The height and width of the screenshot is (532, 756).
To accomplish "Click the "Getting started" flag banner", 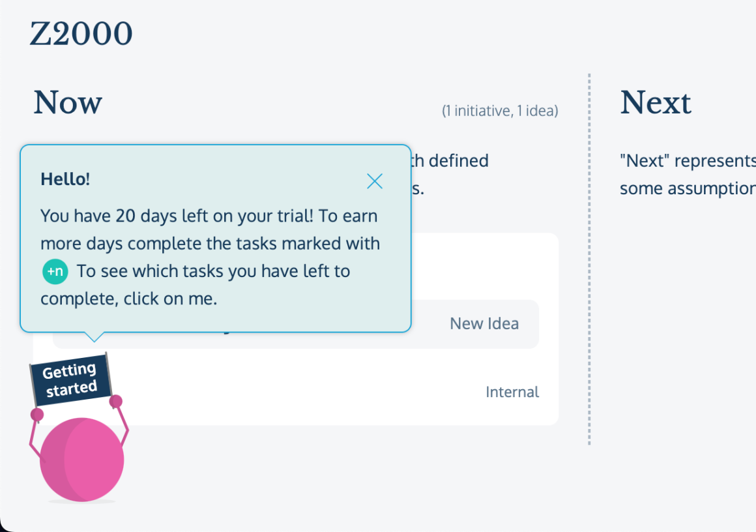I will click(x=70, y=379).
